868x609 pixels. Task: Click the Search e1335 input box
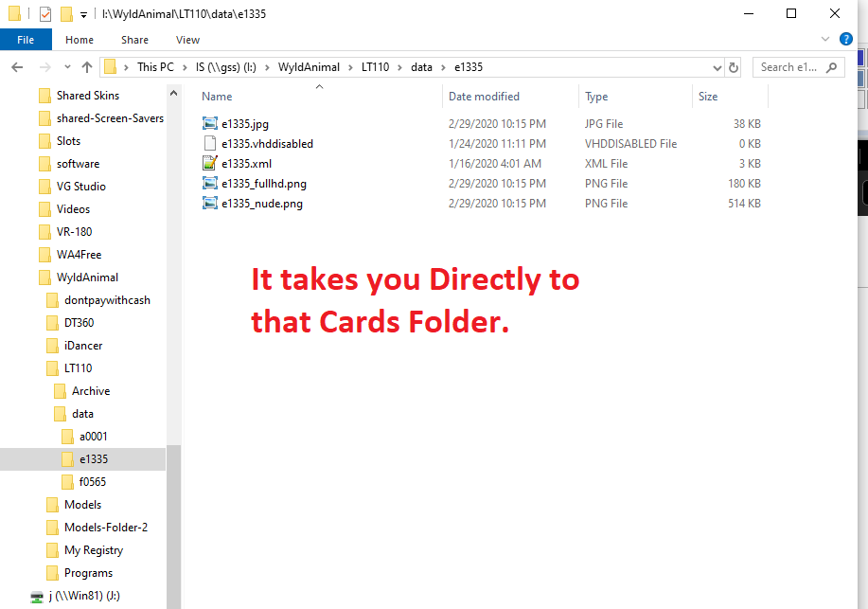click(x=789, y=67)
